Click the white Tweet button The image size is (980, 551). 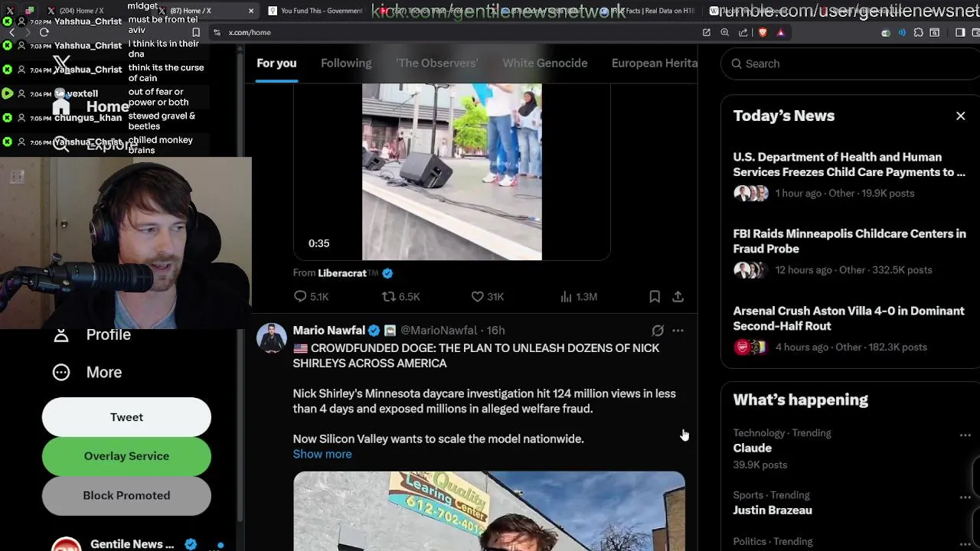(x=126, y=417)
